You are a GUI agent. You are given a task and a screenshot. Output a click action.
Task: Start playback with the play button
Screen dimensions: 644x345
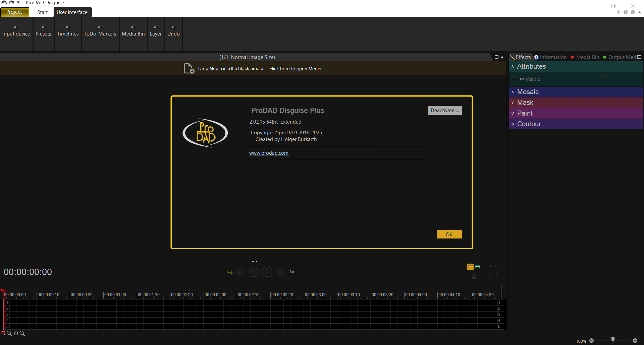pyautogui.click(x=267, y=272)
